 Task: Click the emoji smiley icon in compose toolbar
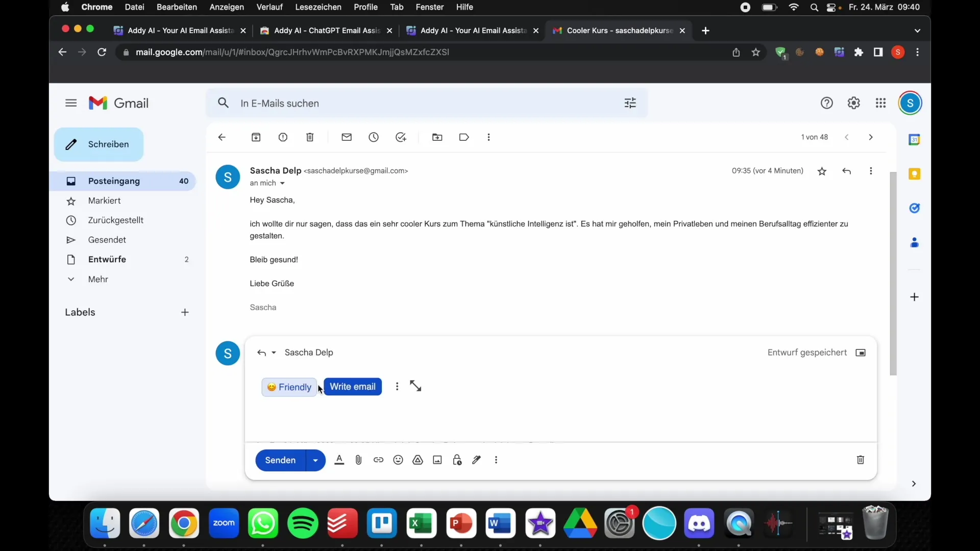pos(398,460)
